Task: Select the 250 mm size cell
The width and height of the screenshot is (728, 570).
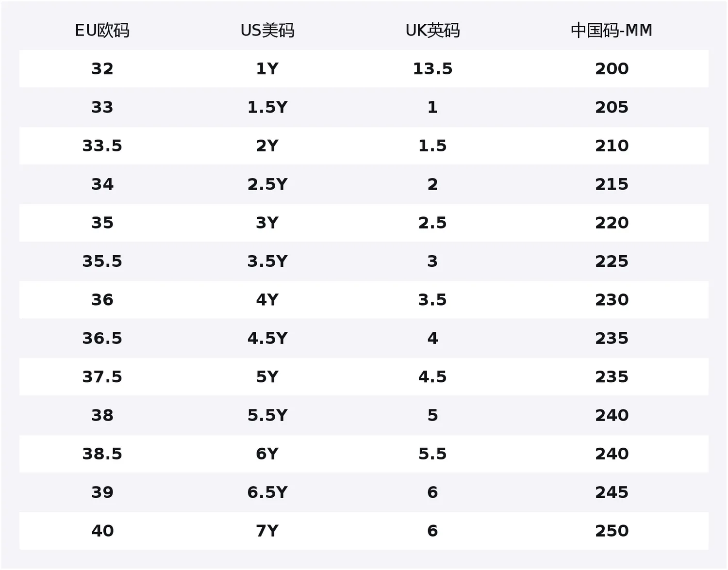Action: pos(612,531)
